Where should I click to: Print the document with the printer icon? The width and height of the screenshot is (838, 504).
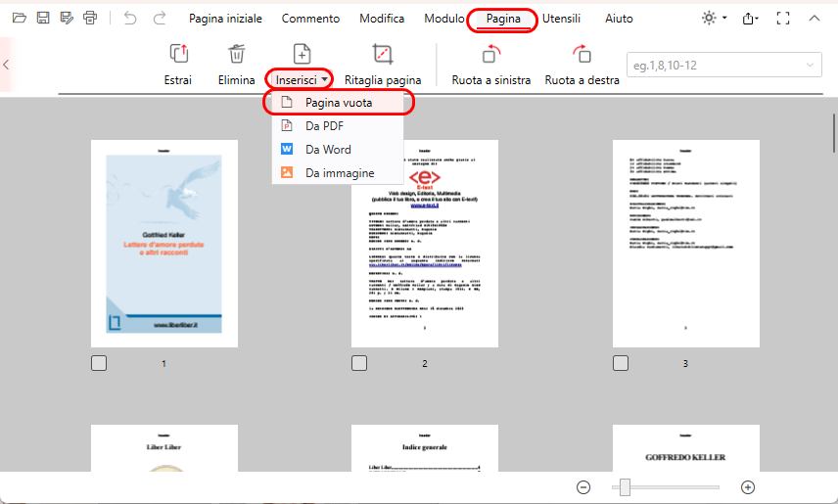coord(90,19)
